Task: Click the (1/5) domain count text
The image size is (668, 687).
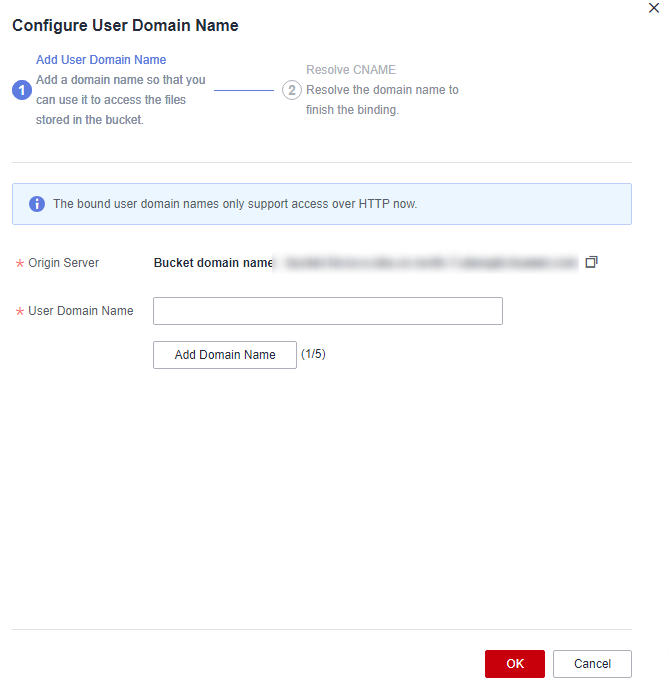Action: pos(313,354)
